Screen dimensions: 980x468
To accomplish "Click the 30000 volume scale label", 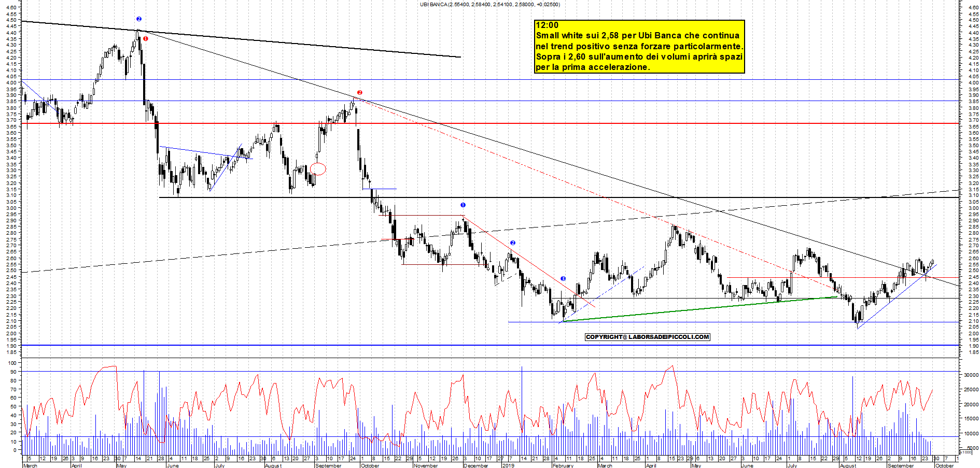I will tap(971, 375).
